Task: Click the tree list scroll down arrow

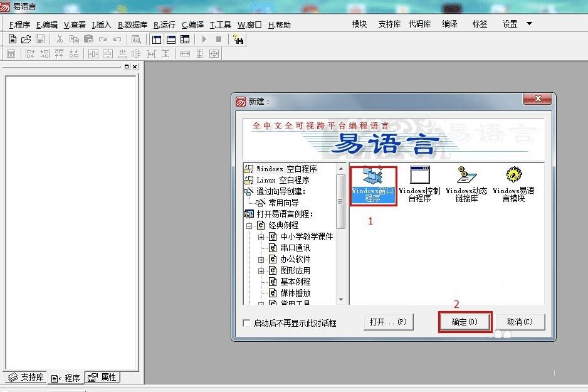Action: point(341,299)
